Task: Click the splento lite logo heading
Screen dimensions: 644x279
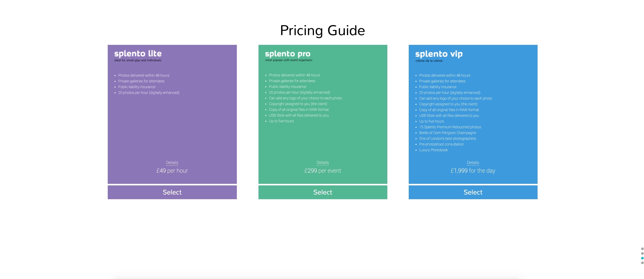Action: [x=138, y=54]
